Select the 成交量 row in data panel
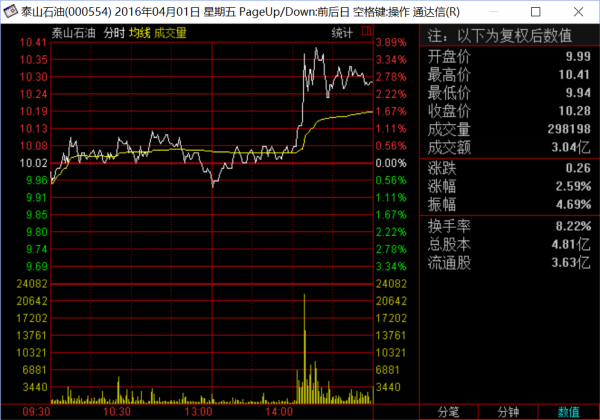 click(x=510, y=129)
